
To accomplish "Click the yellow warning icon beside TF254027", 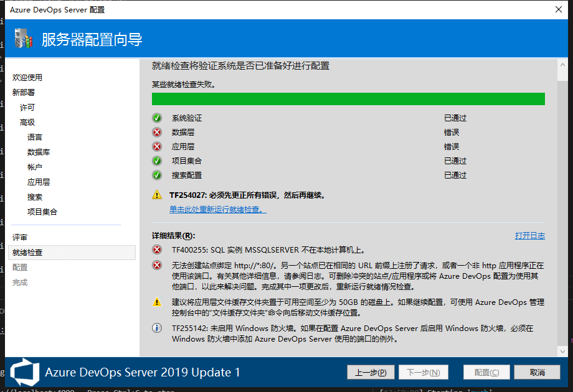I will [x=157, y=195].
